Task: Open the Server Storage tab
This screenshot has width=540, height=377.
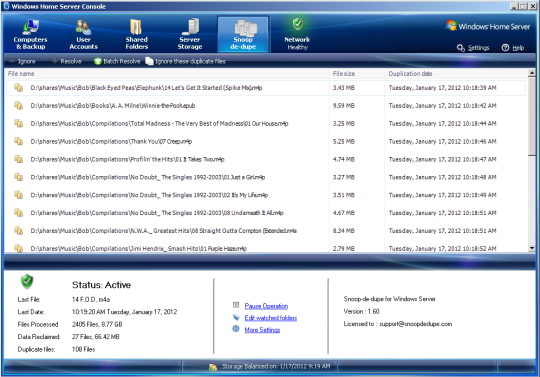Action: [190, 35]
